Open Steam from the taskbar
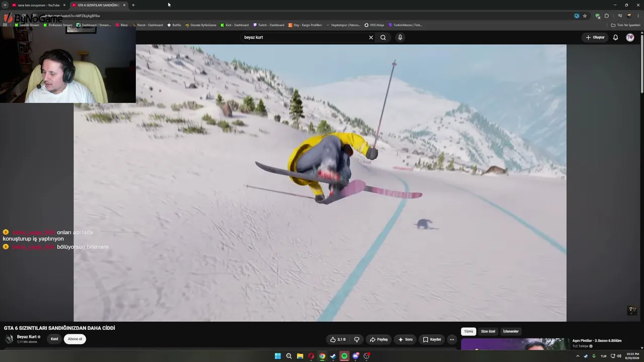The width and height of the screenshot is (644, 362). (333, 356)
